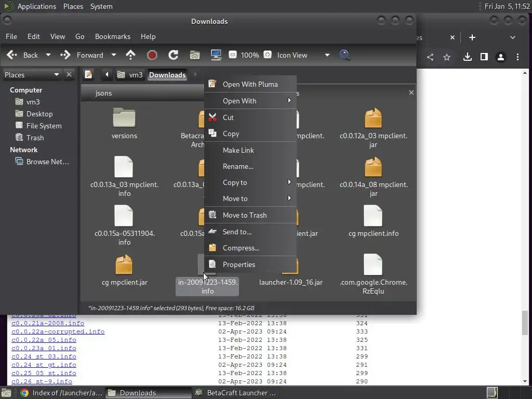Choose Make Link in the context menu
This screenshot has height=399, width=532.
[x=251, y=150]
